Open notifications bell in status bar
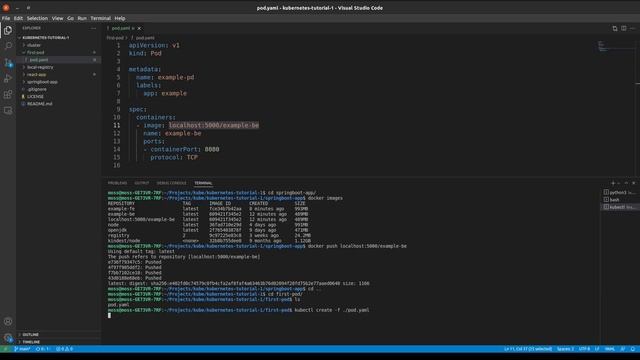 pyautogui.click(x=633, y=349)
